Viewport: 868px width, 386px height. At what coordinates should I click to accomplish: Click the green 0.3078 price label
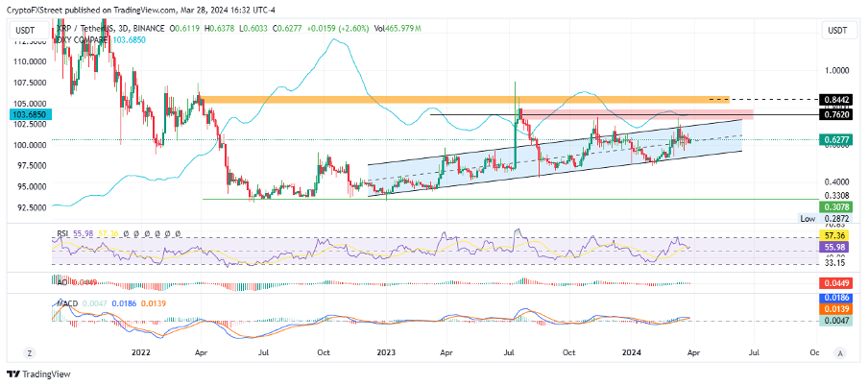836,206
